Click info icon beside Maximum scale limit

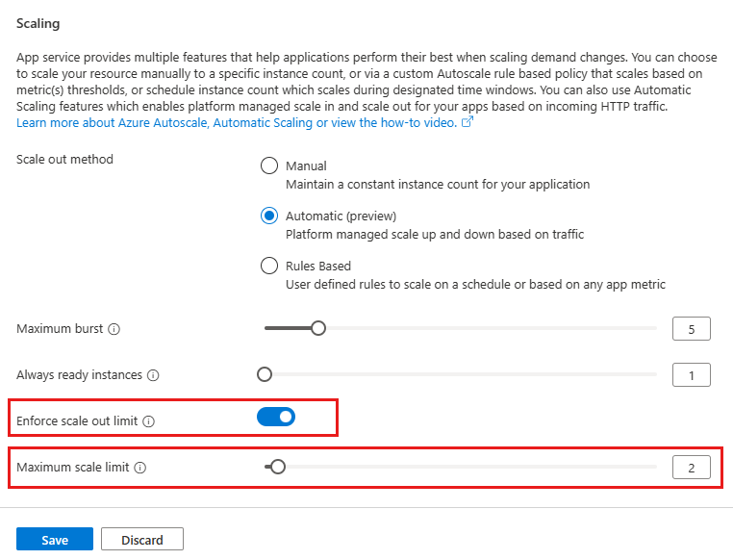pyautogui.click(x=140, y=468)
